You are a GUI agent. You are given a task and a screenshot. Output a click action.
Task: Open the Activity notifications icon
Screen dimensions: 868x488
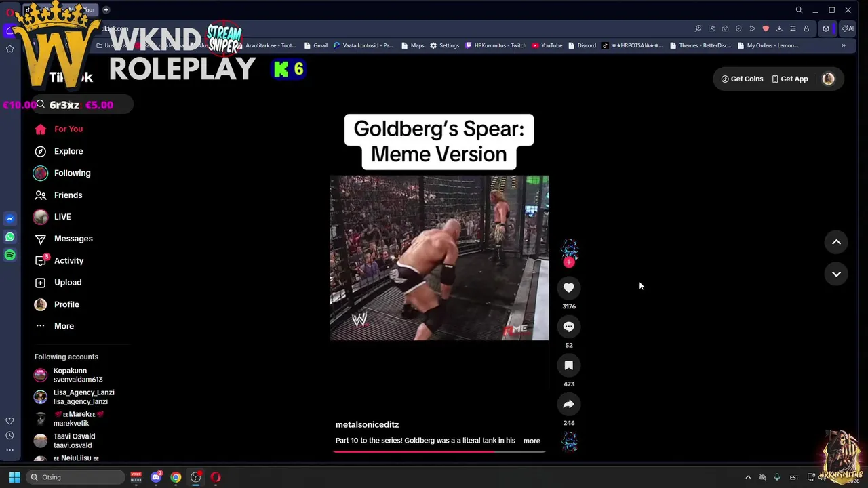click(x=41, y=260)
